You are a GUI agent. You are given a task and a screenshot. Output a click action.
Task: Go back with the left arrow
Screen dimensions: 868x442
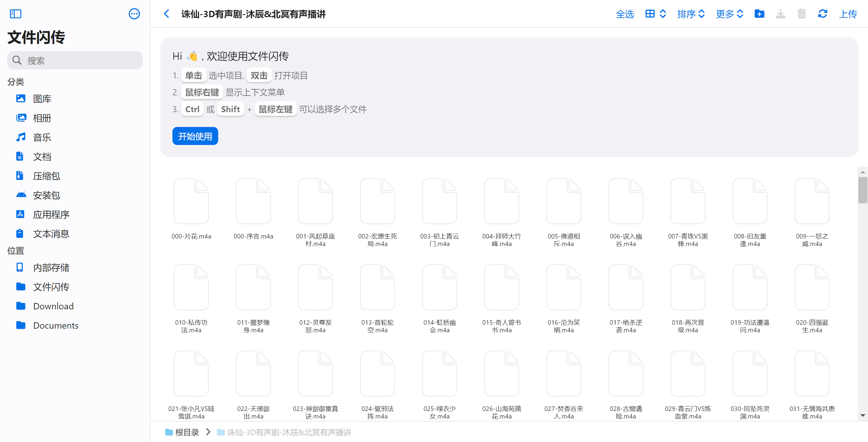(x=166, y=14)
